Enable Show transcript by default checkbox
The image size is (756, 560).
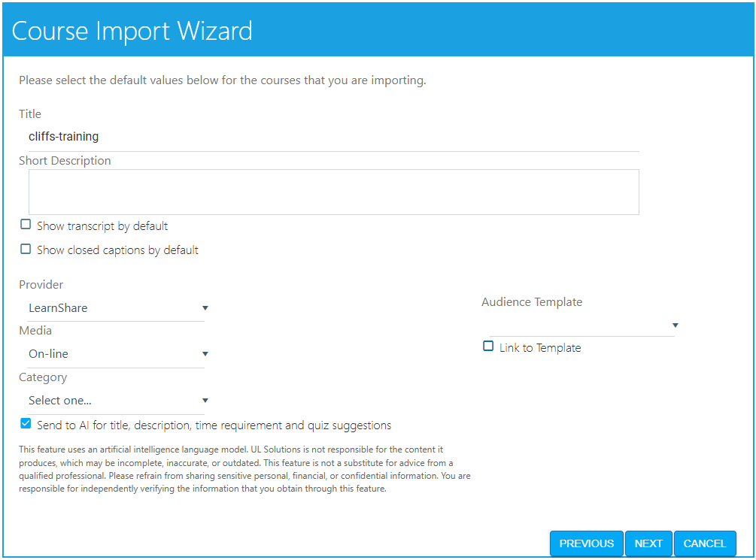pyautogui.click(x=26, y=225)
